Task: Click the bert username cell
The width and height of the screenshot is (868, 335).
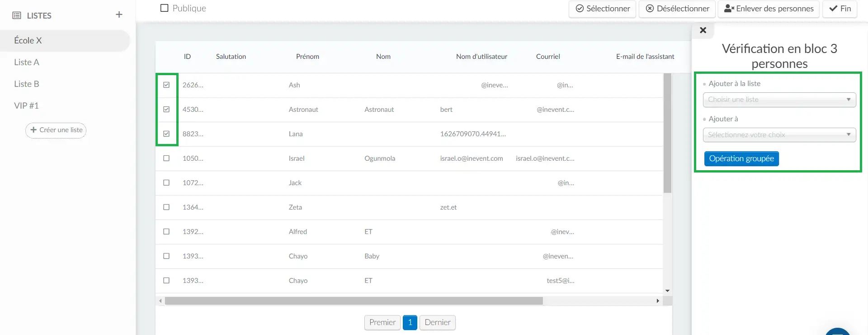Action: pyautogui.click(x=446, y=110)
